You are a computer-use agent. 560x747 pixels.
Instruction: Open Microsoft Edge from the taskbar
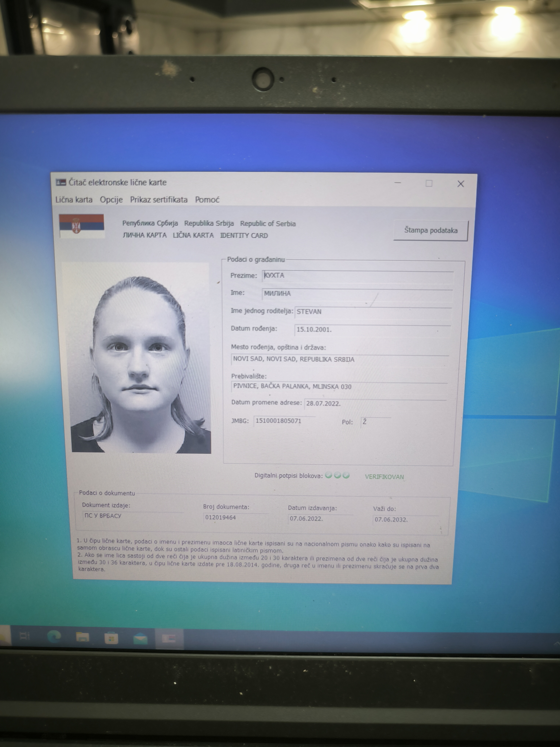click(54, 636)
